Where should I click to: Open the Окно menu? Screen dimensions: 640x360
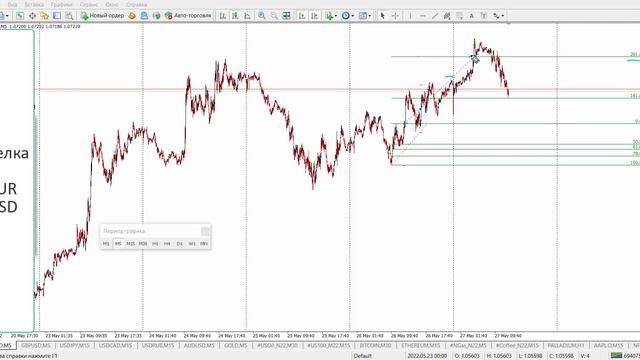coord(111,4)
